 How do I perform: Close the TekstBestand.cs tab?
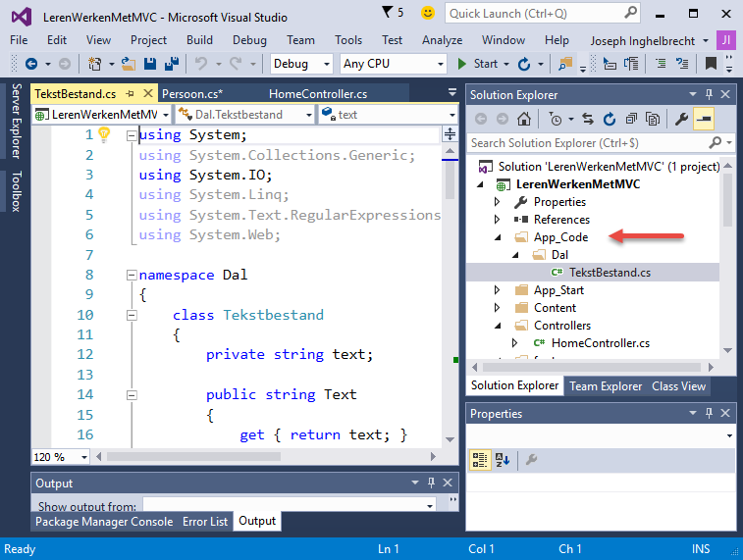[x=148, y=93]
